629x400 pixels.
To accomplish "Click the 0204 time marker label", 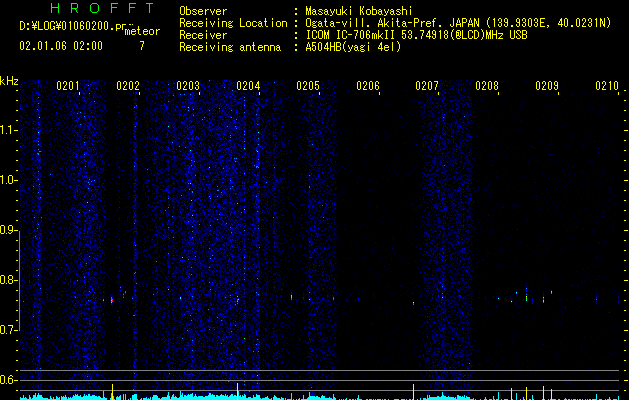I will click(248, 86).
